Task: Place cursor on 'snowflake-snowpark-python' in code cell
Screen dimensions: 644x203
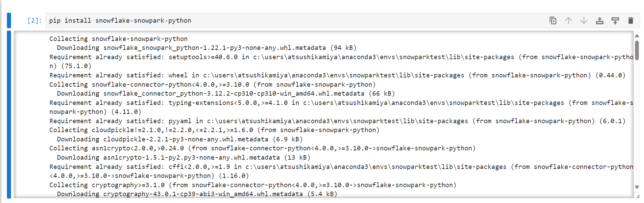Action: (x=143, y=21)
